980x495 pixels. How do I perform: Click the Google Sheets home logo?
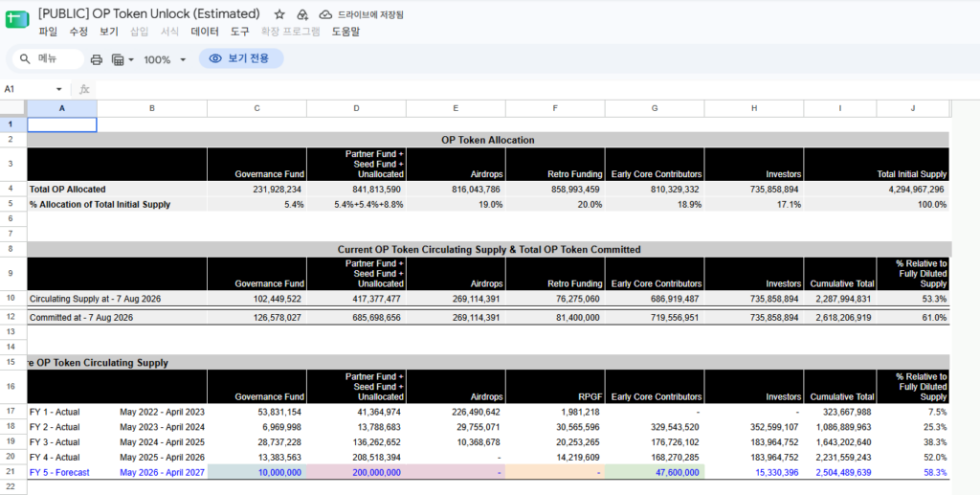pyautogui.click(x=17, y=19)
